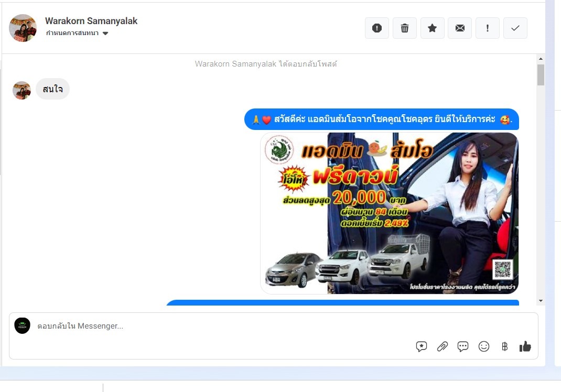Click the ตอบกลับใน Messenger reply field

[x=210, y=326]
